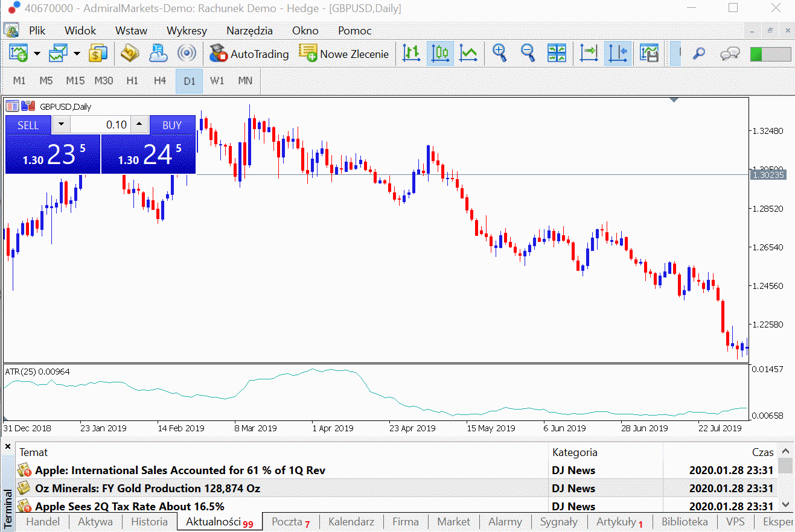
Task: Click the news icon on Oz Minerals row
Action: (x=25, y=489)
